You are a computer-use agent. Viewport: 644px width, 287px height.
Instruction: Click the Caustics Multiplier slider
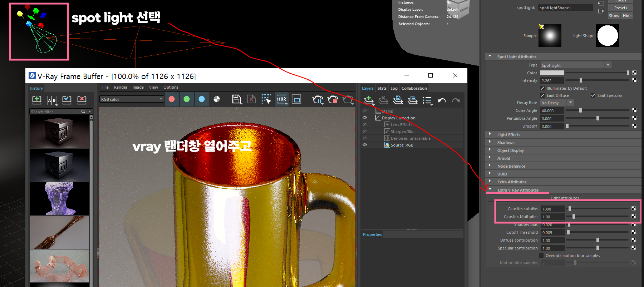[597, 216]
